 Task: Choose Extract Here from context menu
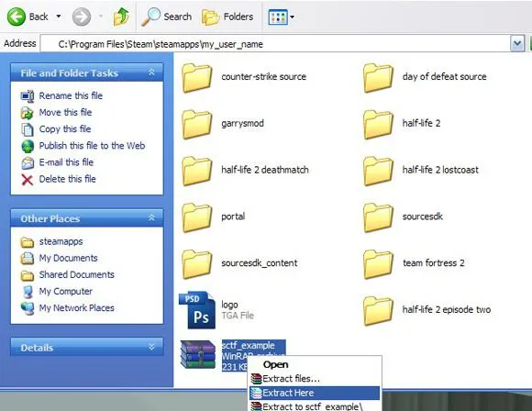315,393
